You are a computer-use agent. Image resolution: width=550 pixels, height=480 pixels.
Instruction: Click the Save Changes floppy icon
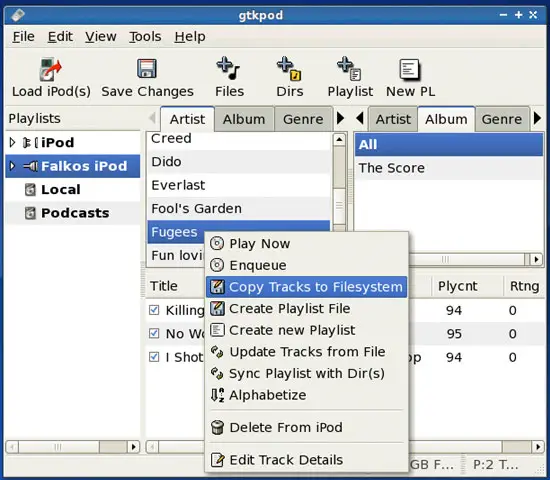click(147, 68)
